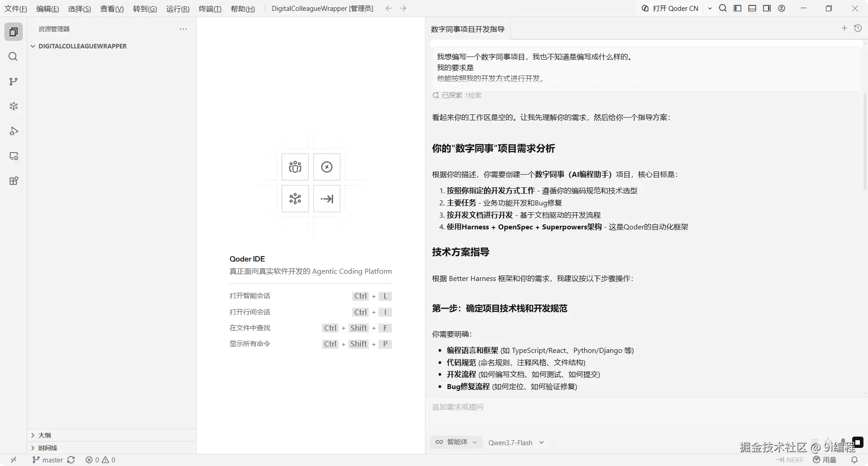Open the account profile icon
This screenshot has width=868, height=466.
click(x=782, y=8)
